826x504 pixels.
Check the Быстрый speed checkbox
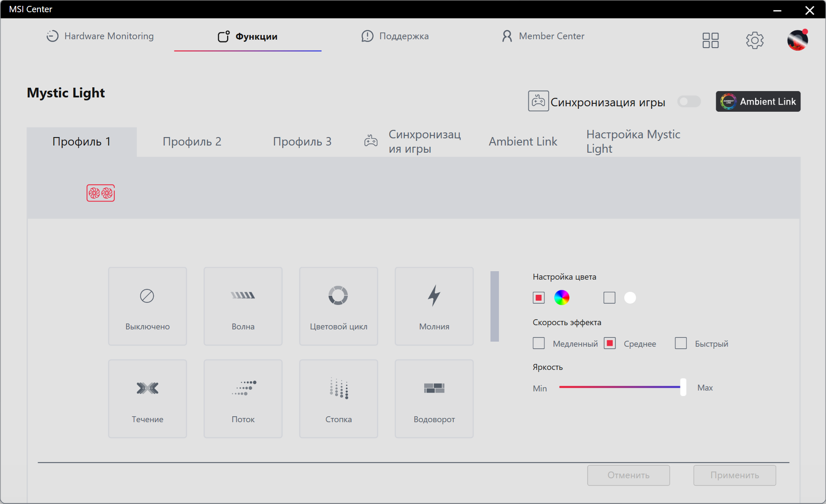tap(680, 343)
